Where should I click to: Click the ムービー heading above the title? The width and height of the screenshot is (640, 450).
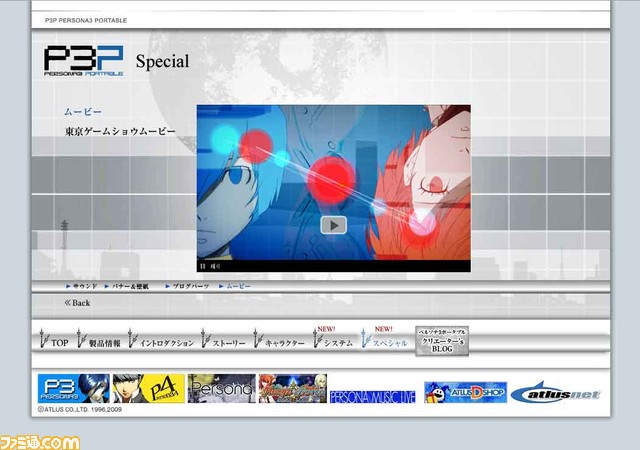[x=83, y=111]
